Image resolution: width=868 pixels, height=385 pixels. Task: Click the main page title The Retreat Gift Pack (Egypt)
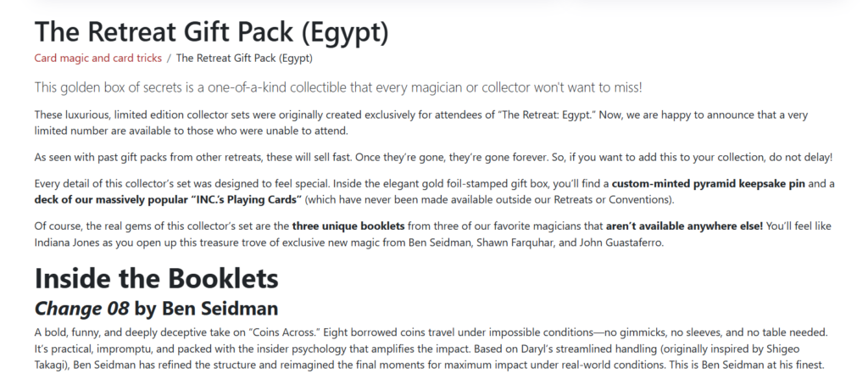click(211, 31)
